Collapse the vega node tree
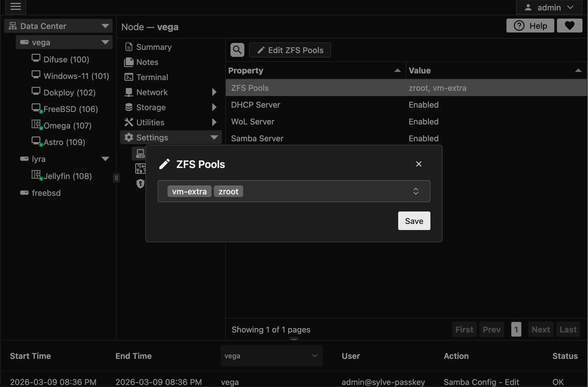 click(x=105, y=42)
